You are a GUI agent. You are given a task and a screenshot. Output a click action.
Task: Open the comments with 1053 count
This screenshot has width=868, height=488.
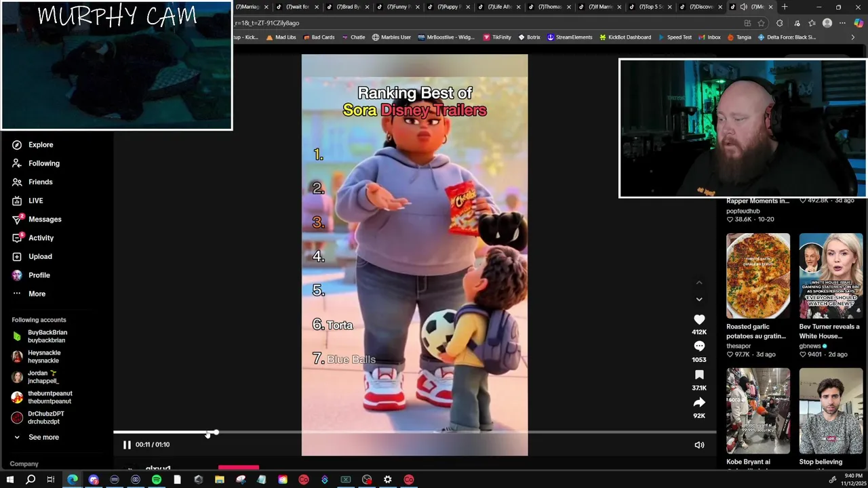click(699, 346)
